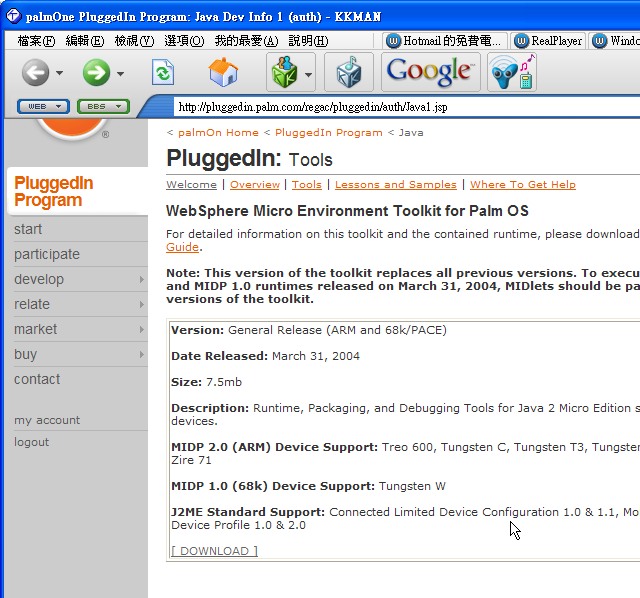
Task: Open the Back history dropdown arrow
Action: (60, 73)
